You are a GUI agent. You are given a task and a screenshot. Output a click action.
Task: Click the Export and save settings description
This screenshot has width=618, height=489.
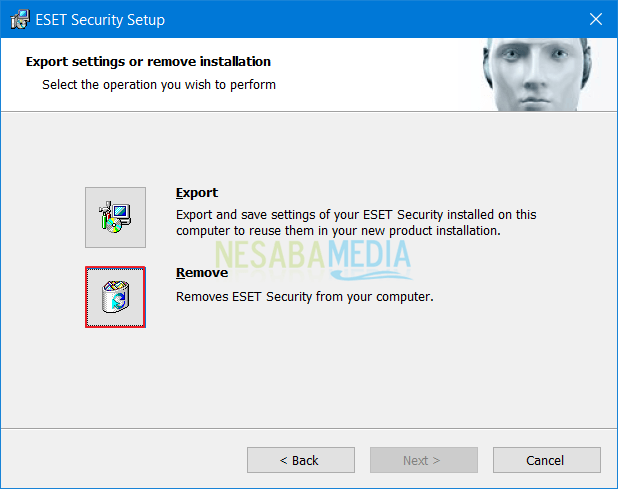click(x=356, y=223)
